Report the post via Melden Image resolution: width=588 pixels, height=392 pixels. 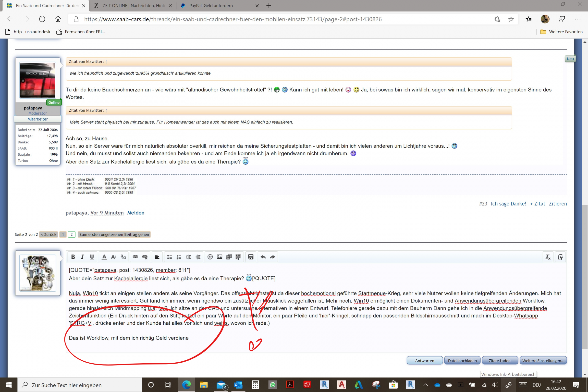coord(136,213)
